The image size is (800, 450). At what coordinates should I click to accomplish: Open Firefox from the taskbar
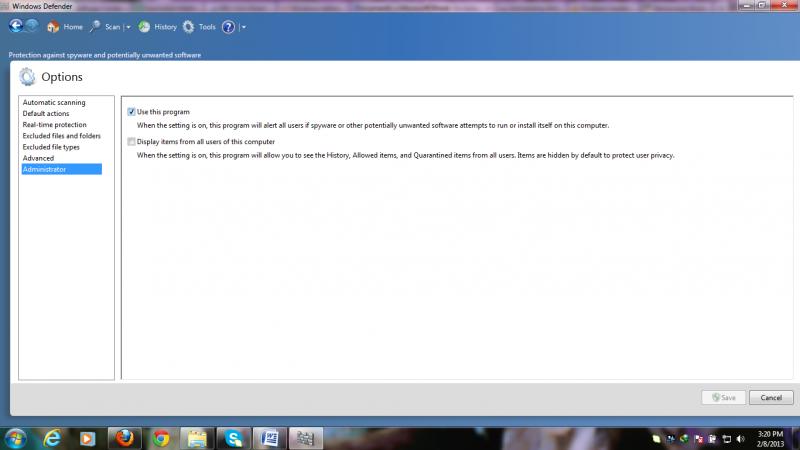click(x=124, y=439)
